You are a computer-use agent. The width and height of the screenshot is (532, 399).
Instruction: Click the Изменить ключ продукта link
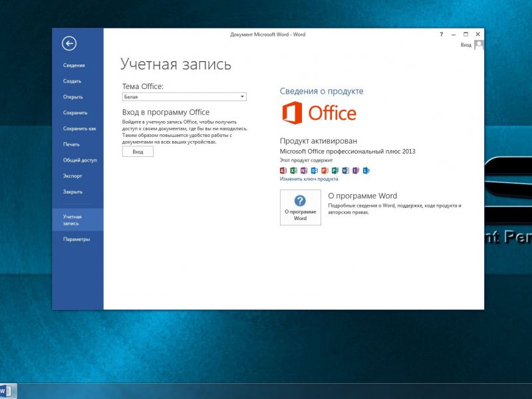[x=309, y=179]
